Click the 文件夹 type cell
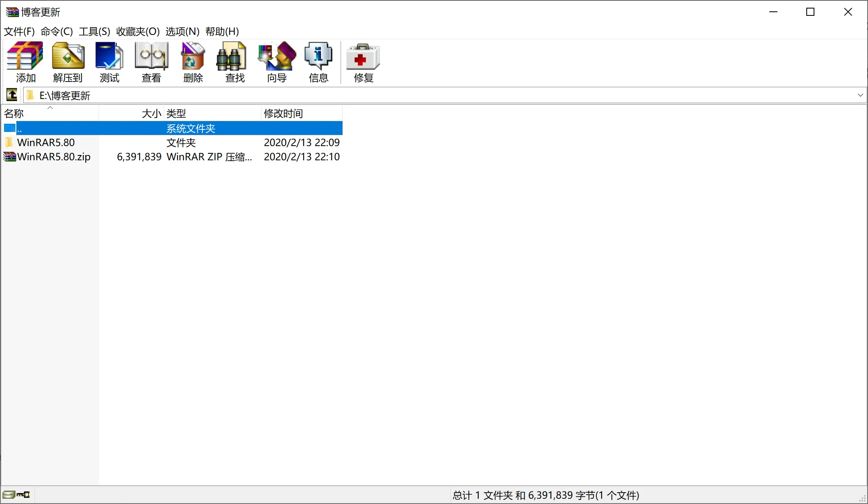 181,142
